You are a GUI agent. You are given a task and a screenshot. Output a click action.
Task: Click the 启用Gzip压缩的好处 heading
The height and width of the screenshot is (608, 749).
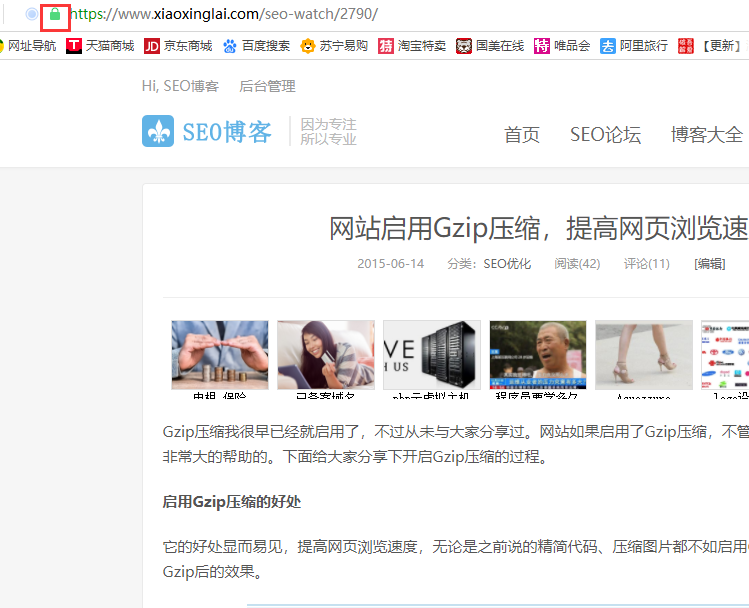pos(232,502)
